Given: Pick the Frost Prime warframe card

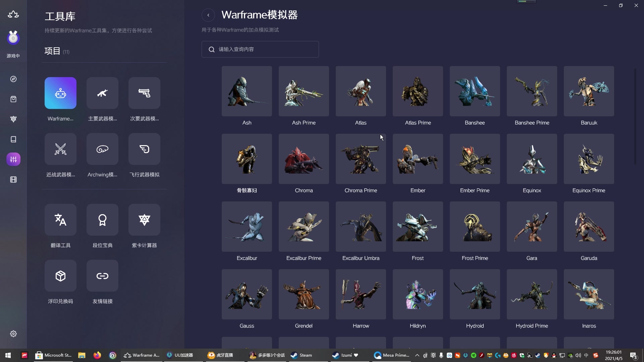Looking at the screenshot, I should click(475, 227).
